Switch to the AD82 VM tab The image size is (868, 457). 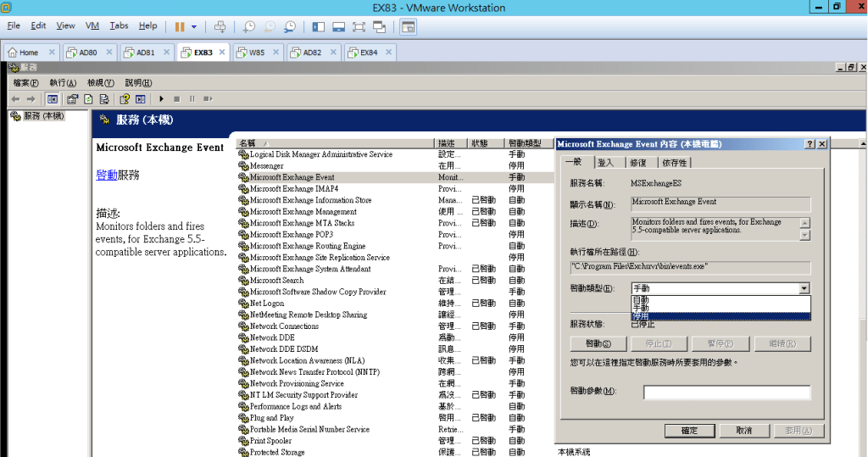click(312, 53)
